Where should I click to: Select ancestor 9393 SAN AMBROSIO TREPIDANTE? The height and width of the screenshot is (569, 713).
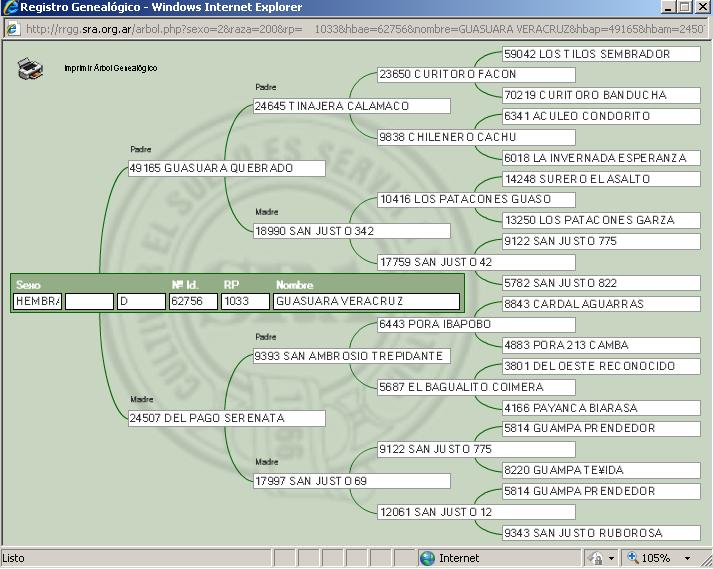tap(350, 356)
